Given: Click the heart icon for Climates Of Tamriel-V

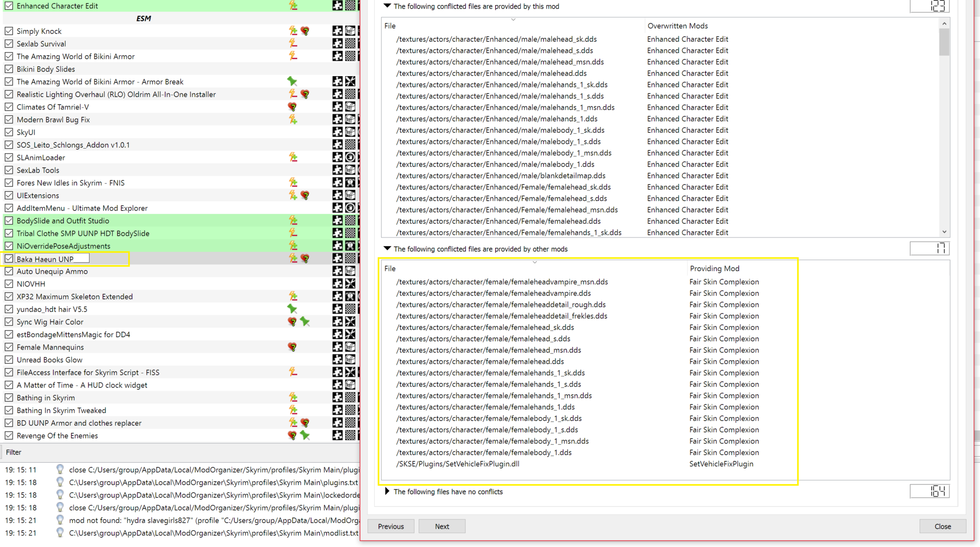Looking at the screenshot, I should [x=292, y=107].
